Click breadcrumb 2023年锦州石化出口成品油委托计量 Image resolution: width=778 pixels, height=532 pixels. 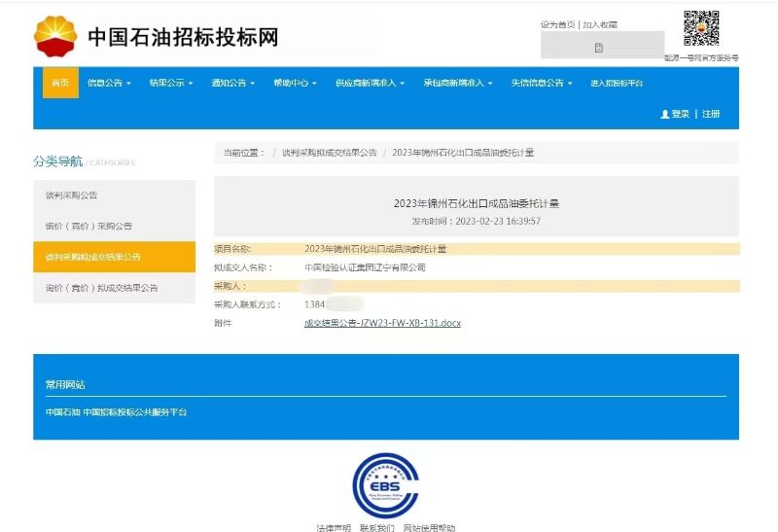pos(463,153)
